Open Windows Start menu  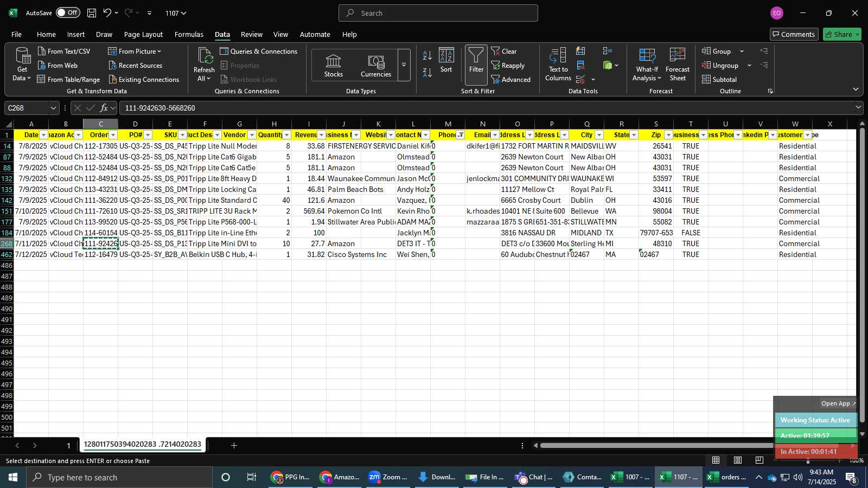pos(13,477)
